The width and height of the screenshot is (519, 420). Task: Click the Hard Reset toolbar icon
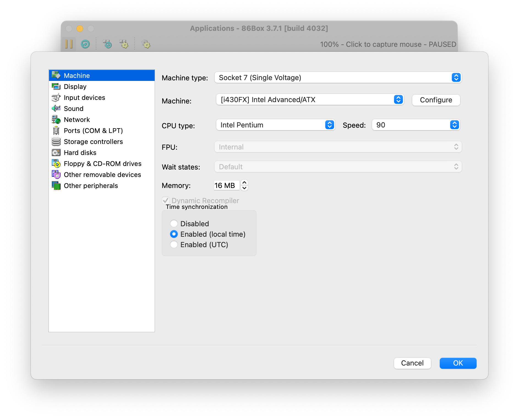(x=85, y=44)
